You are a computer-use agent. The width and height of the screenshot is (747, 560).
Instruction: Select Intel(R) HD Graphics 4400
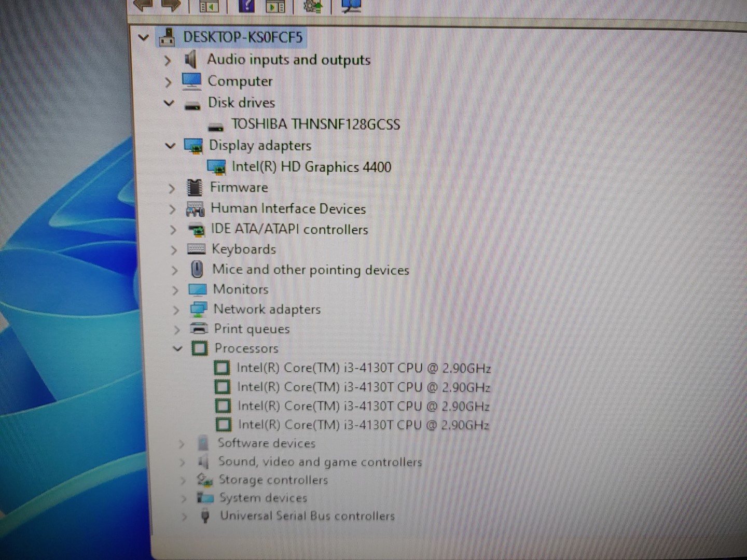click(311, 167)
